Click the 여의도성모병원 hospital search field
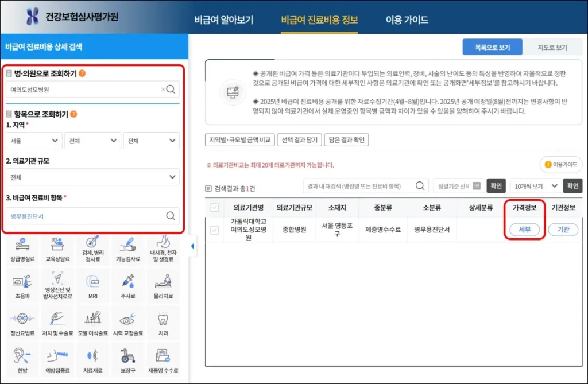 click(x=92, y=89)
